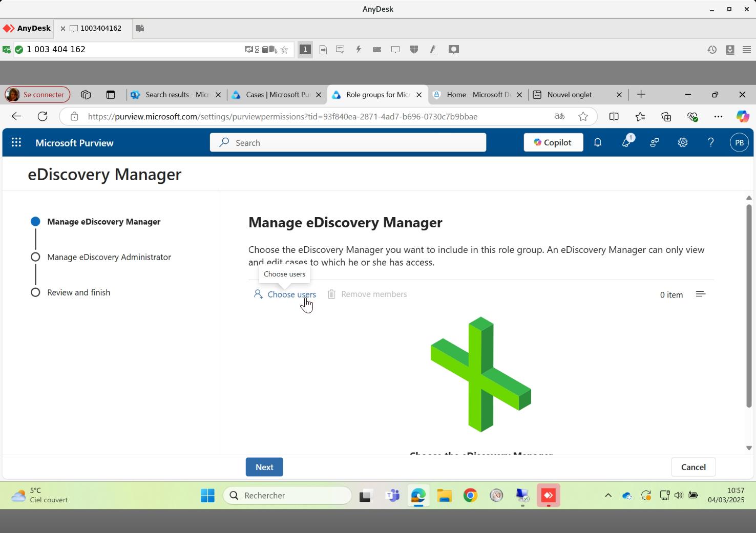Click taskbar Rechercher search box
Image resolution: width=756 pixels, height=533 pixels.
(287, 496)
